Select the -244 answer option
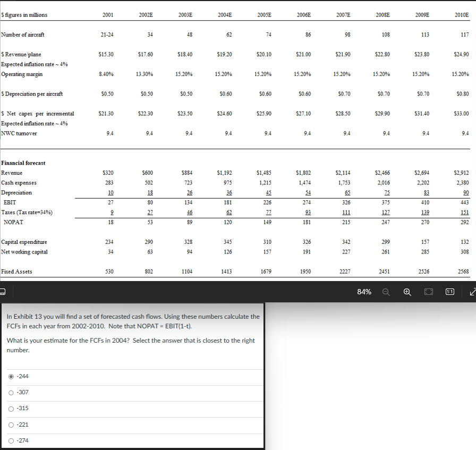This screenshot has width=476, height=450. click(x=11, y=377)
